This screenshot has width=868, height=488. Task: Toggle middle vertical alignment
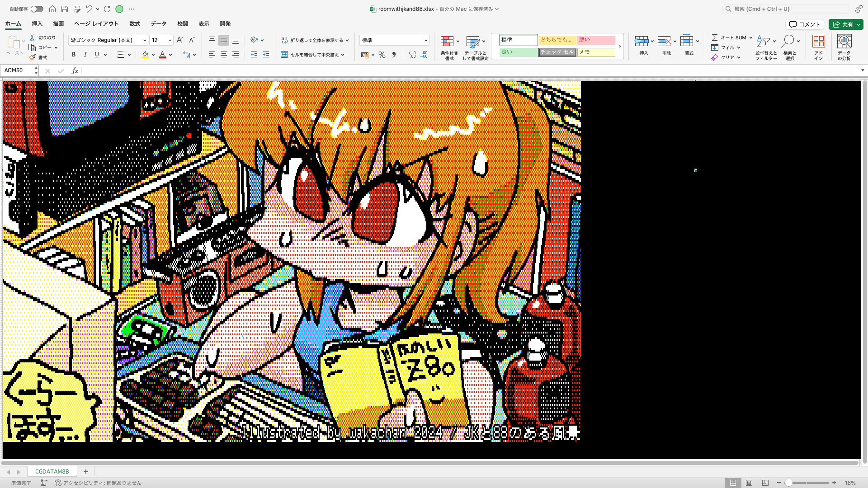pos(224,40)
